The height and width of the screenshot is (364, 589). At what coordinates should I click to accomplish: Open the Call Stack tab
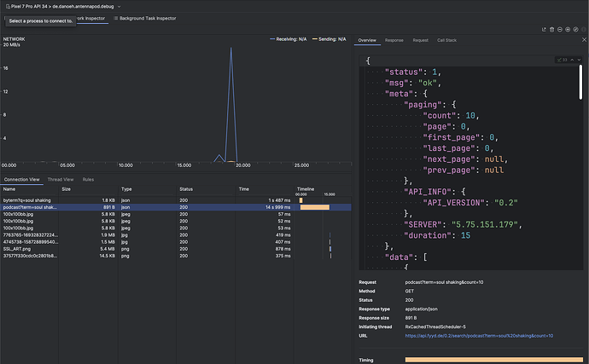446,40
